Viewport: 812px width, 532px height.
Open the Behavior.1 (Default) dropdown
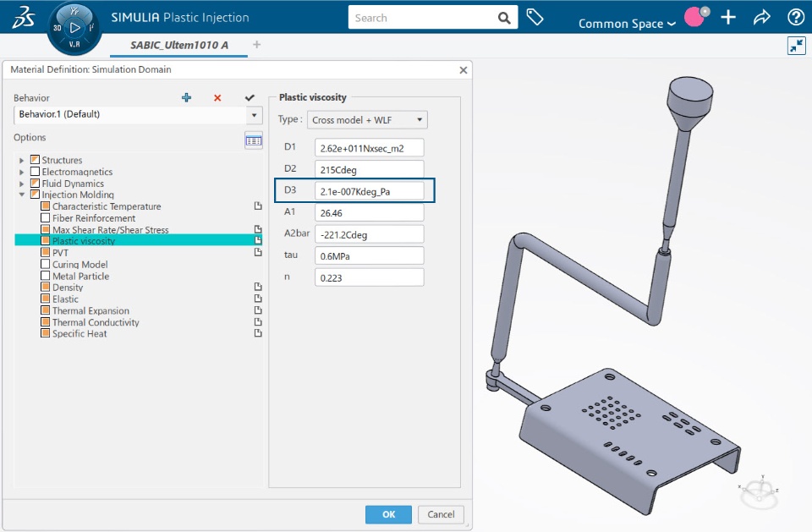pos(254,114)
